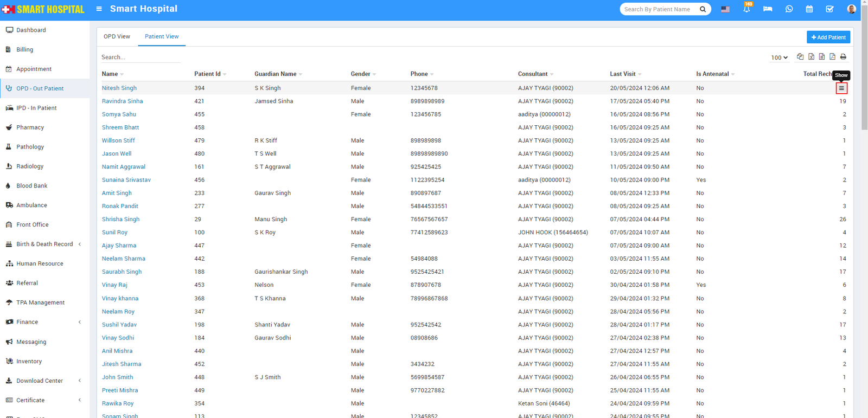Export patient table to Excel

tap(811, 57)
